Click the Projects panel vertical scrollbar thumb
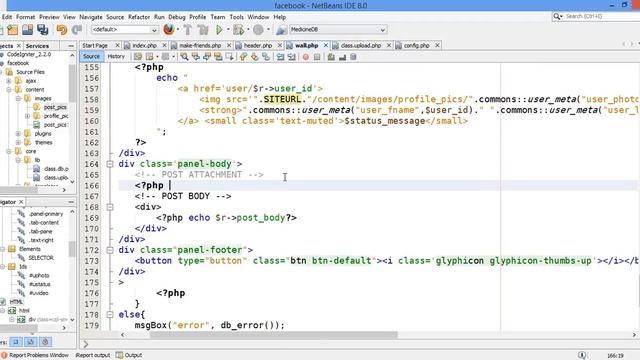Viewport: 640px width, 360px height. coord(72,83)
